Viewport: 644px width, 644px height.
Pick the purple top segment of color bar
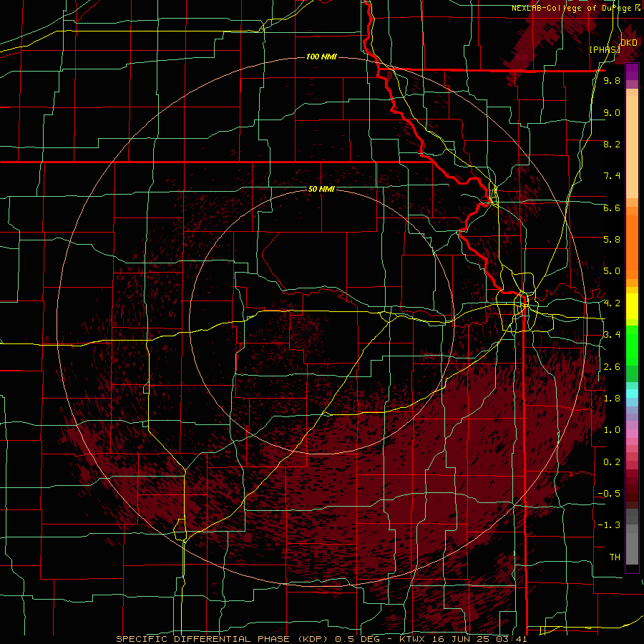(x=632, y=72)
